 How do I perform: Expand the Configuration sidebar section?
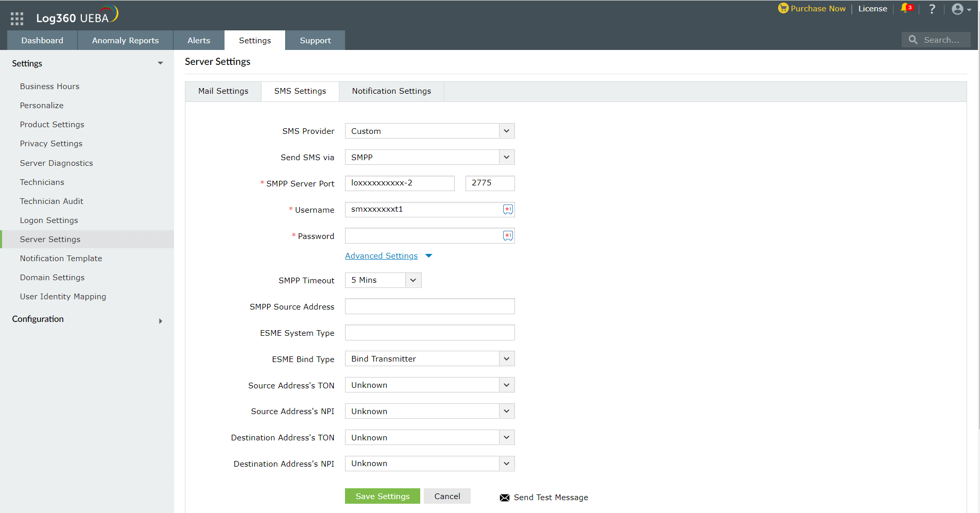pyautogui.click(x=161, y=321)
